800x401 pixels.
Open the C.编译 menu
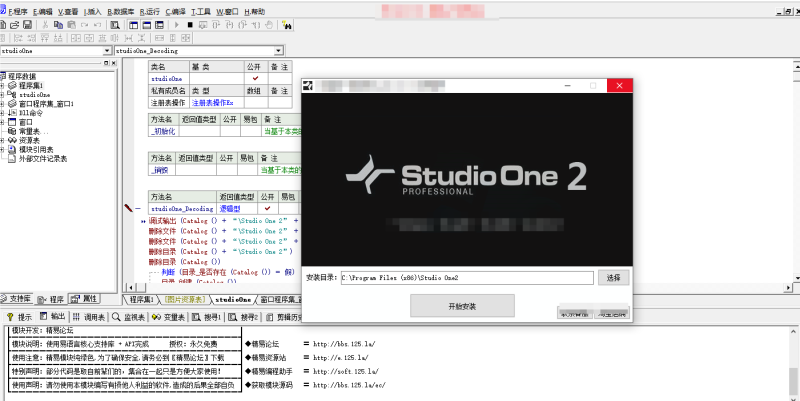coord(176,11)
